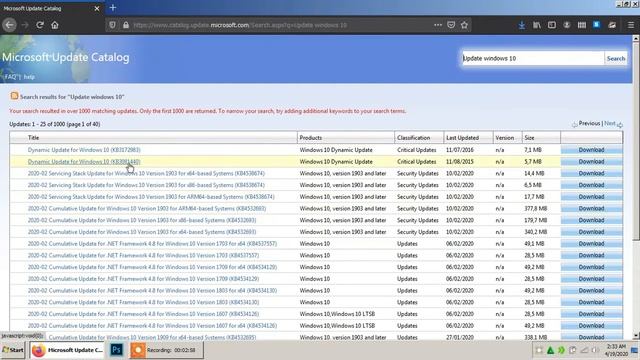This screenshot has height=360, width=640.
Task: Download the 340,2 MB Cumulative Update
Action: pos(591,232)
